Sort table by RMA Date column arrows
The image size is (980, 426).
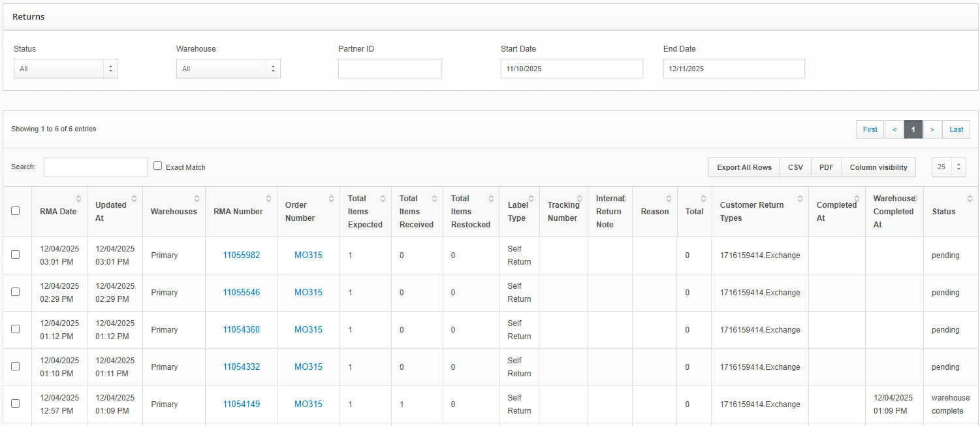[x=78, y=199]
